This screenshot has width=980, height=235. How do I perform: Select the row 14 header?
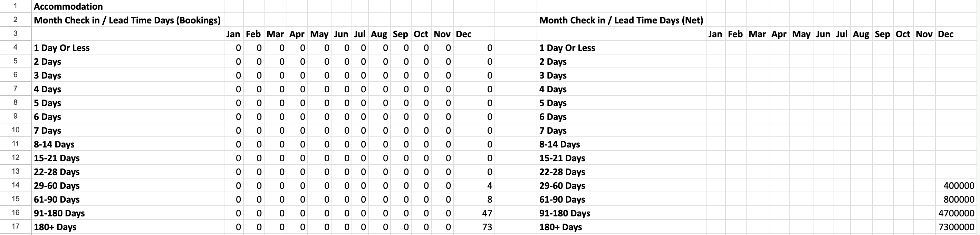point(15,185)
